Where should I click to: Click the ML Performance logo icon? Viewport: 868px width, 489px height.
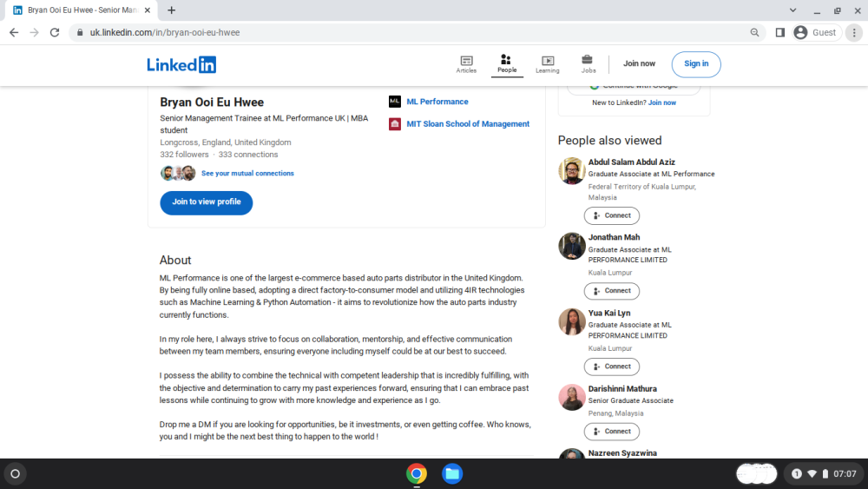(395, 102)
